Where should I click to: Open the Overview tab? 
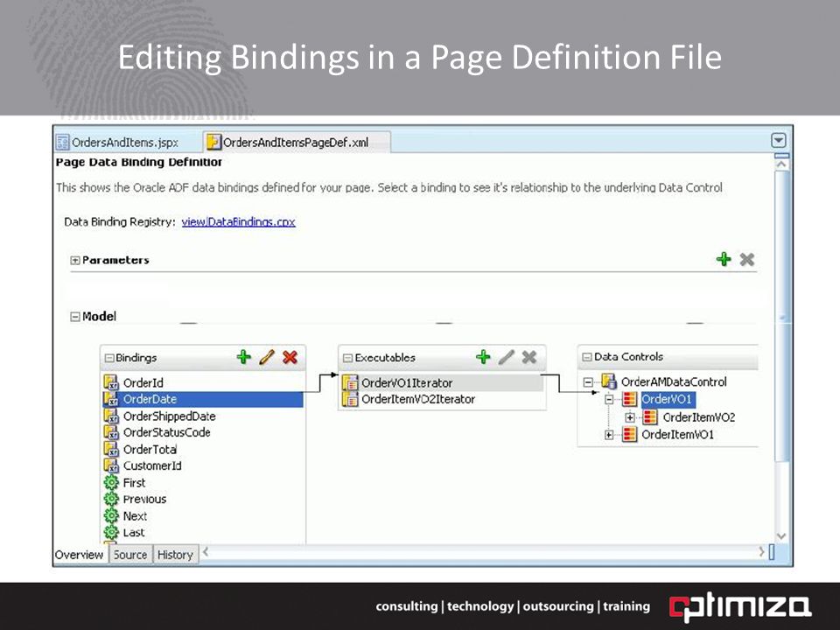[x=80, y=555]
